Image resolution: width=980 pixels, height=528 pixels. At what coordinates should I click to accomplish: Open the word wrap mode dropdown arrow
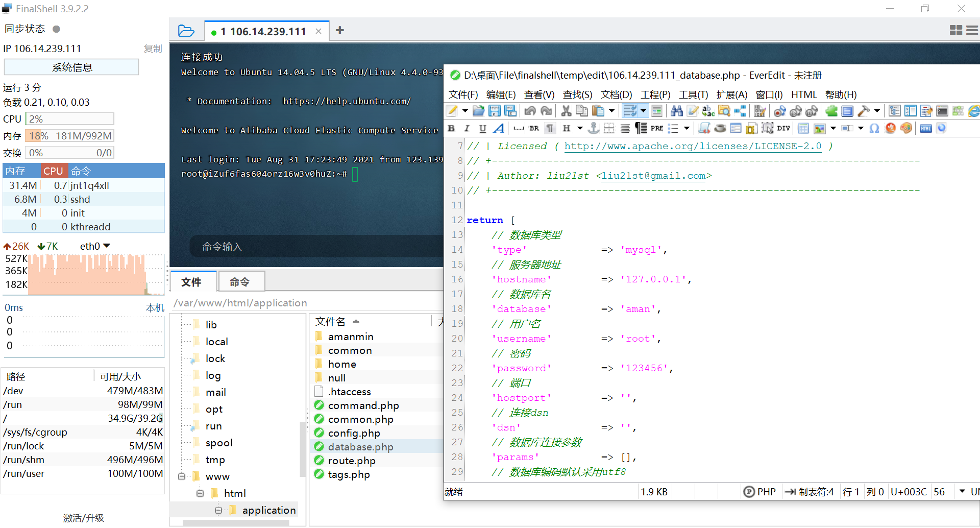(643, 111)
